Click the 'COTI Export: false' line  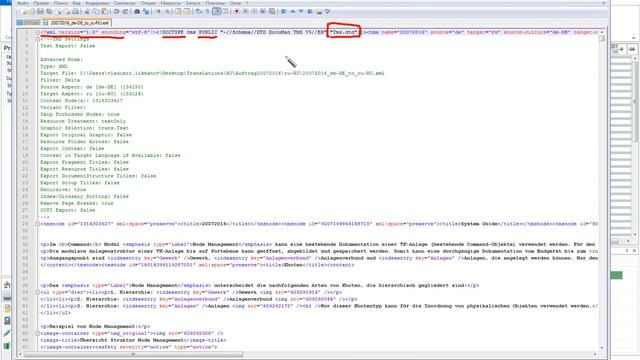pyautogui.click(x=67, y=210)
